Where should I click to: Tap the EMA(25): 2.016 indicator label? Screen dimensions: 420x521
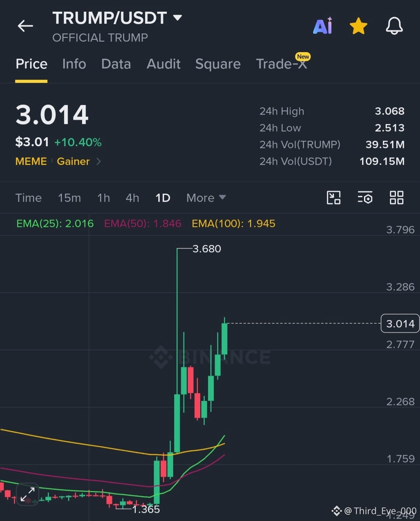click(55, 224)
